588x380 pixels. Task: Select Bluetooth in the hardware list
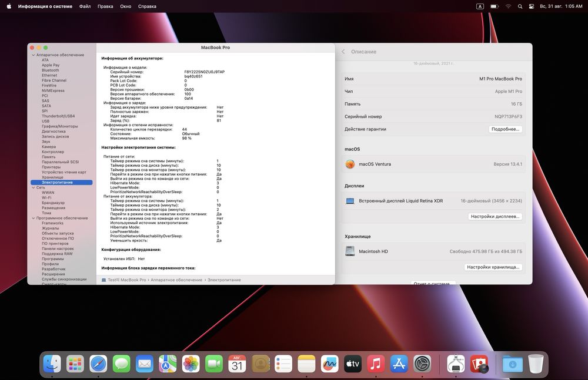(50, 70)
